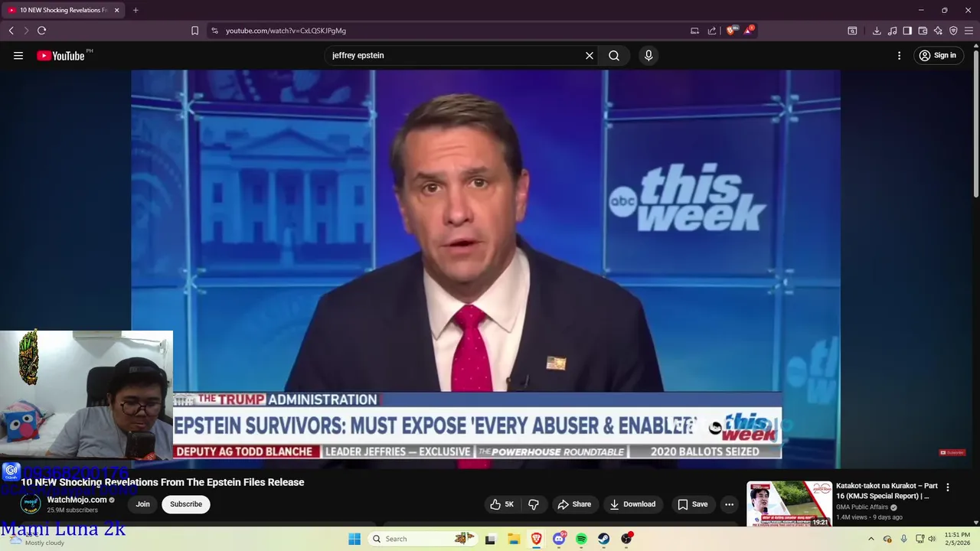Open Spotify from the taskbar
Image resolution: width=980 pixels, height=551 pixels.
[x=581, y=539]
